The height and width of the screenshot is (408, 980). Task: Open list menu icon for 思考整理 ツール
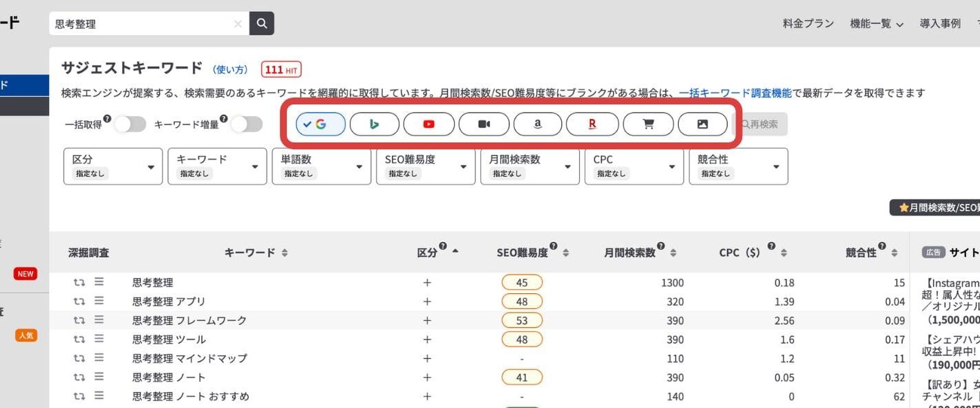99,339
